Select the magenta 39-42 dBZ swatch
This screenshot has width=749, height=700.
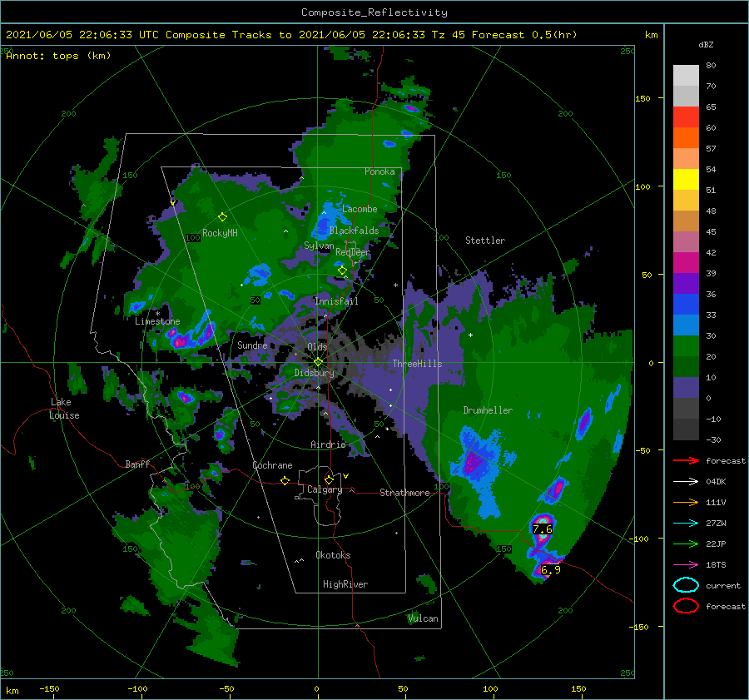click(x=686, y=263)
